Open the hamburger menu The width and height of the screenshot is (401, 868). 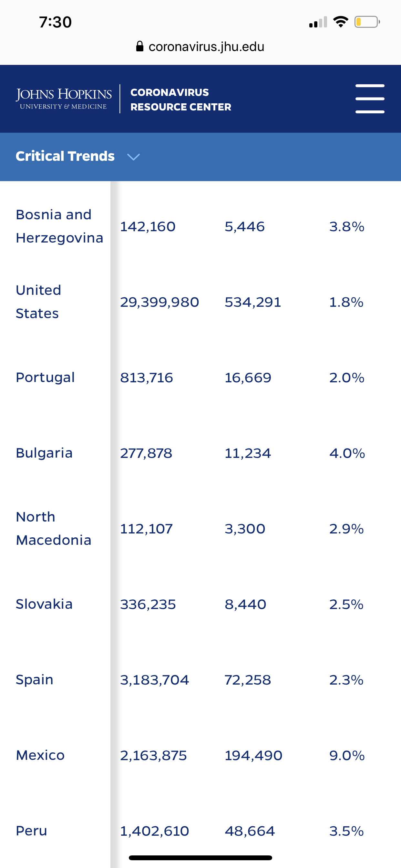tap(370, 99)
